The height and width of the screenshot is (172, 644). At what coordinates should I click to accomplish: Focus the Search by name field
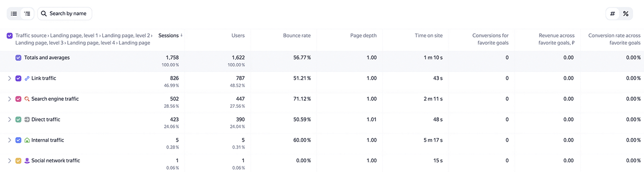(x=64, y=14)
